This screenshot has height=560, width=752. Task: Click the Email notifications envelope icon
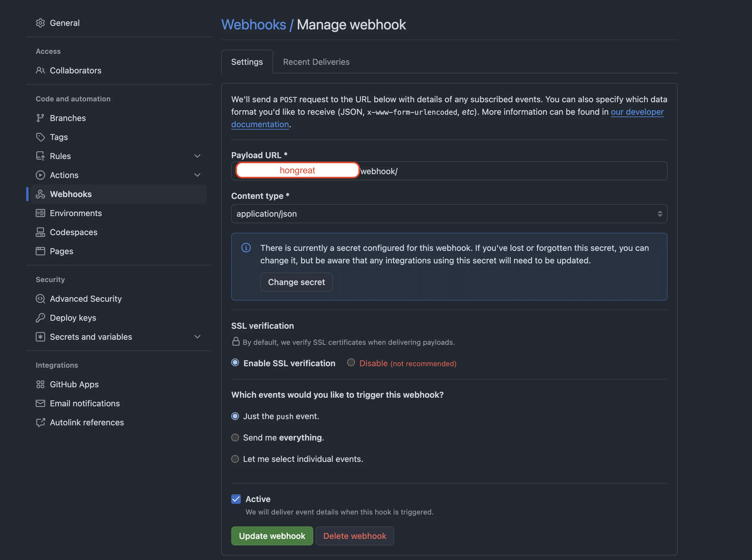tap(40, 403)
